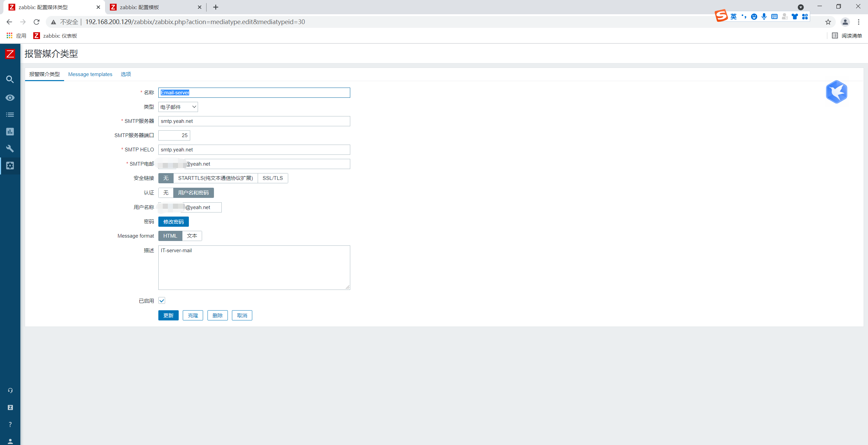
Task: Uncheck the 已启用 enabled checkbox
Action: [x=162, y=301]
